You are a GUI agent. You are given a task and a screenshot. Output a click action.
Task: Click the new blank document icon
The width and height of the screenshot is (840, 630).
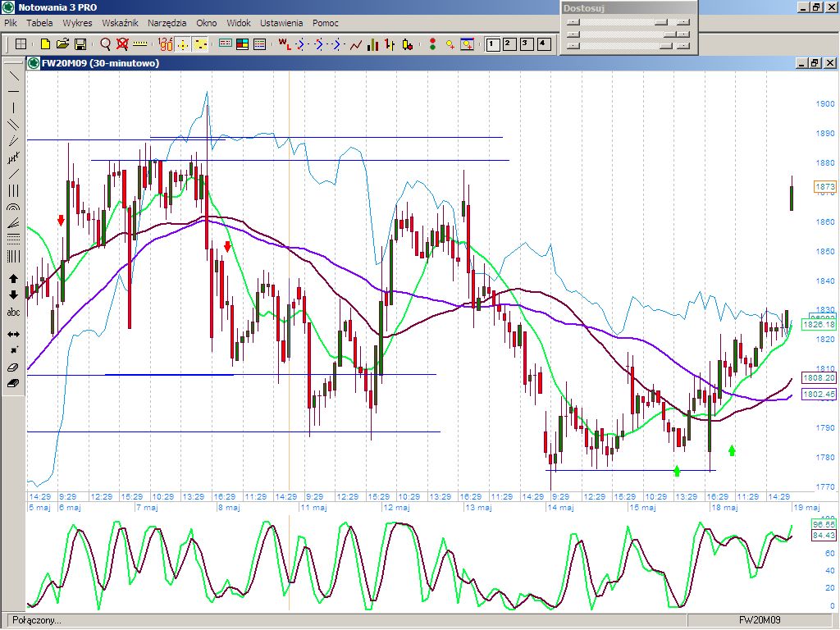(x=45, y=43)
